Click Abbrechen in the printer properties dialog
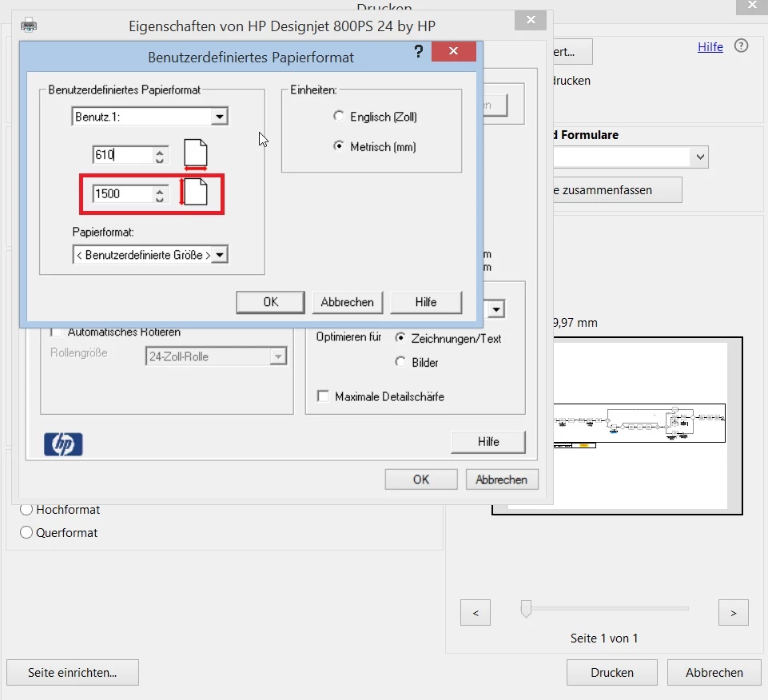Viewport: 768px width, 700px height. coord(502,479)
